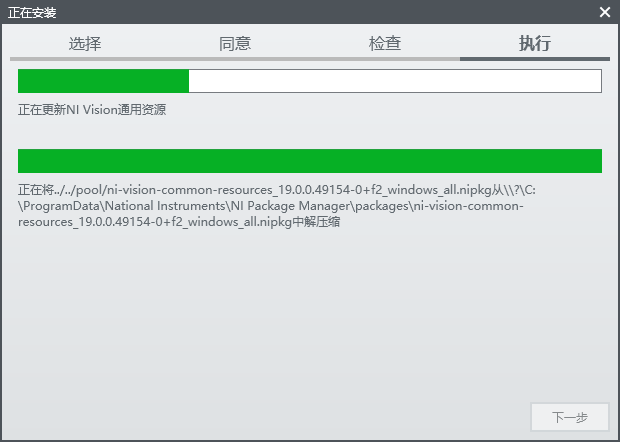
Task: Click the gray underline beneath the 选择 tab
Action: click(85, 58)
